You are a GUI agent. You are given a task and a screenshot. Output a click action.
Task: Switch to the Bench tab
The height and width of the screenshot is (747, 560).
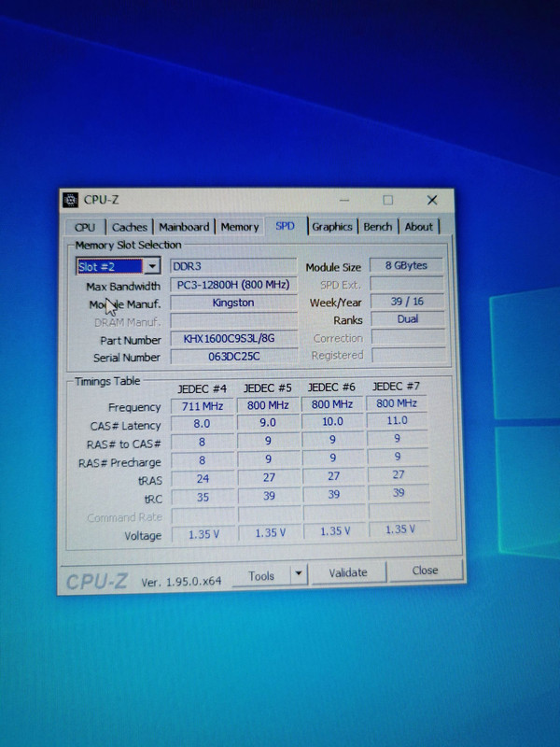pyautogui.click(x=378, y=227)
